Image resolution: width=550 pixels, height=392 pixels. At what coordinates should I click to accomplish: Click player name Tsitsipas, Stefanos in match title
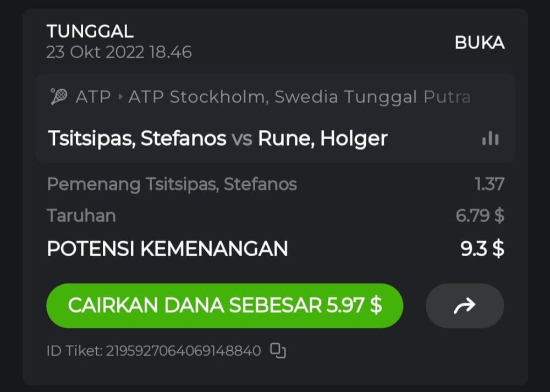coord(137,139)
